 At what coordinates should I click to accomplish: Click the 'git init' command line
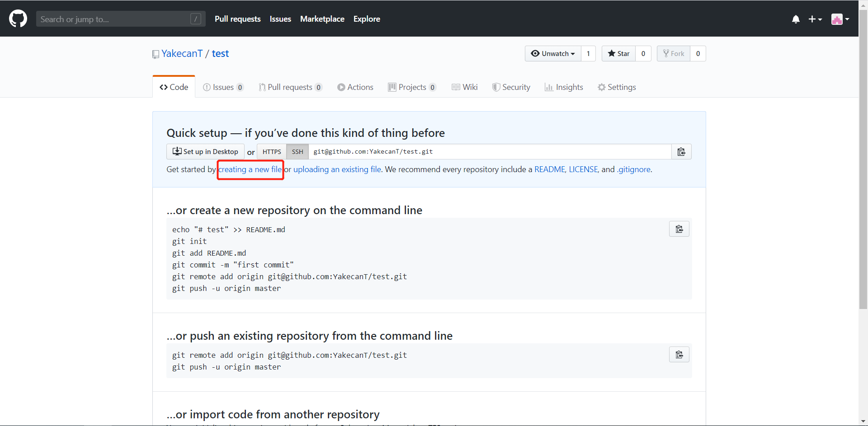click(189, 241)
